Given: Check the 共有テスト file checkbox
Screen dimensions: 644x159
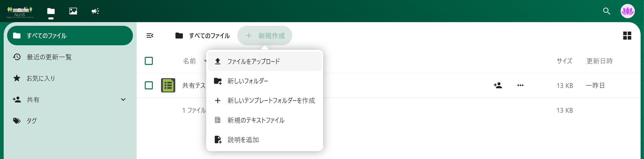Looking at the screenshot, I should (149, 85).
